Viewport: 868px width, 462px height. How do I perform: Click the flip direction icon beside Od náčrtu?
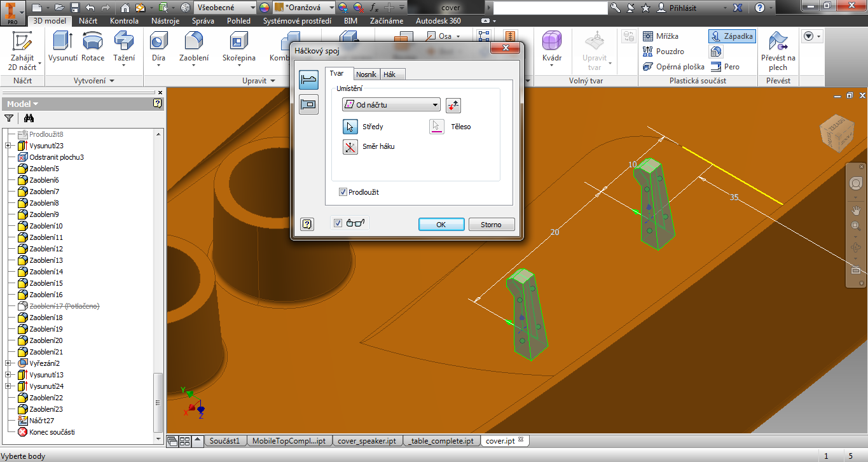click(453, 105)
